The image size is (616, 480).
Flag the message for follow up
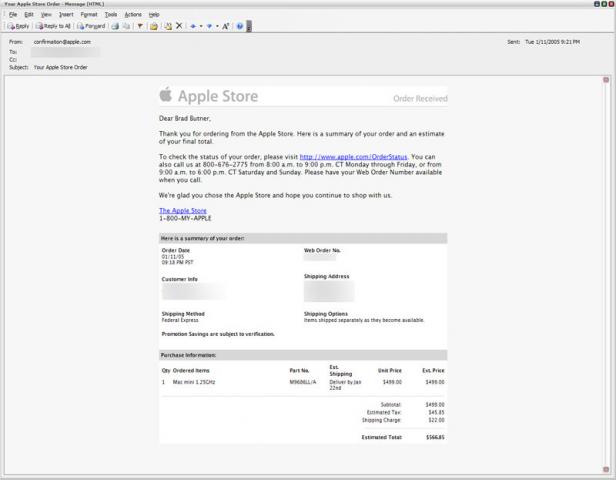tap(140, 26)
